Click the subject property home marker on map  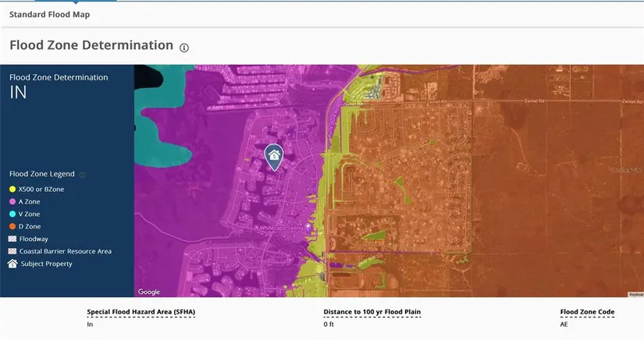click(x=274, y=157)
